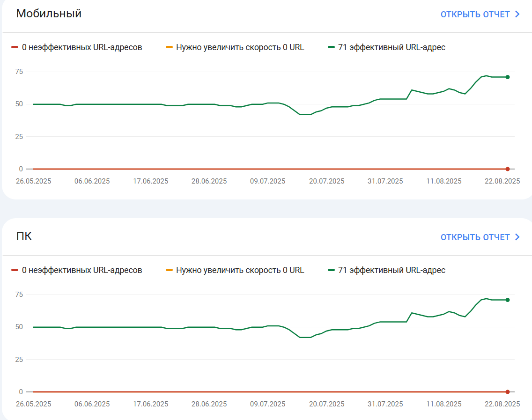Click the red end-point marker on the Мобильный chart
The image size is (532, 420).
coord(508,169)
